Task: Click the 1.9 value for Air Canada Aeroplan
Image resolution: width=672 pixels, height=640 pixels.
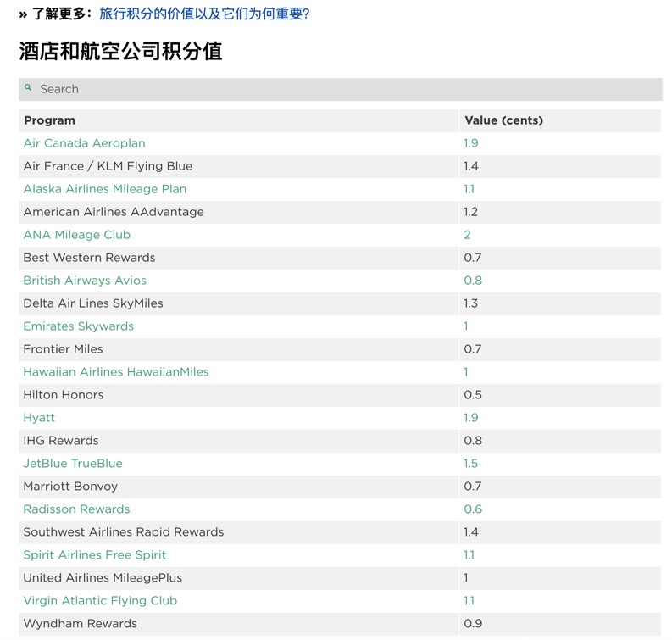Action: (x=471, y=143)
